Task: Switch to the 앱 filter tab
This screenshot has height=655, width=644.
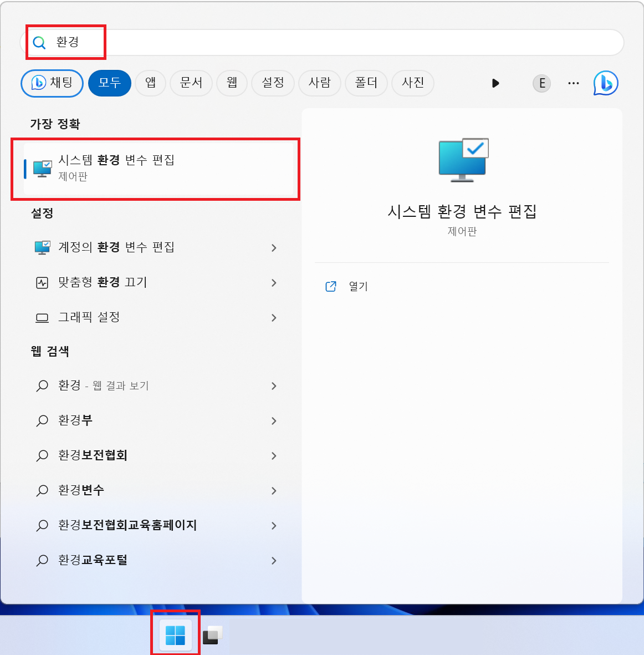Action: (x=151, y=83)
